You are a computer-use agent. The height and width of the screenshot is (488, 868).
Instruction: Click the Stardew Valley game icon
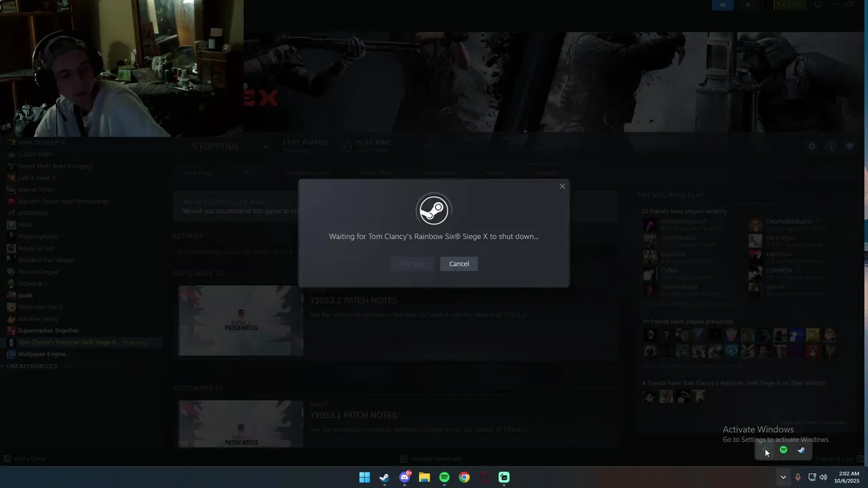coord(12,319)
